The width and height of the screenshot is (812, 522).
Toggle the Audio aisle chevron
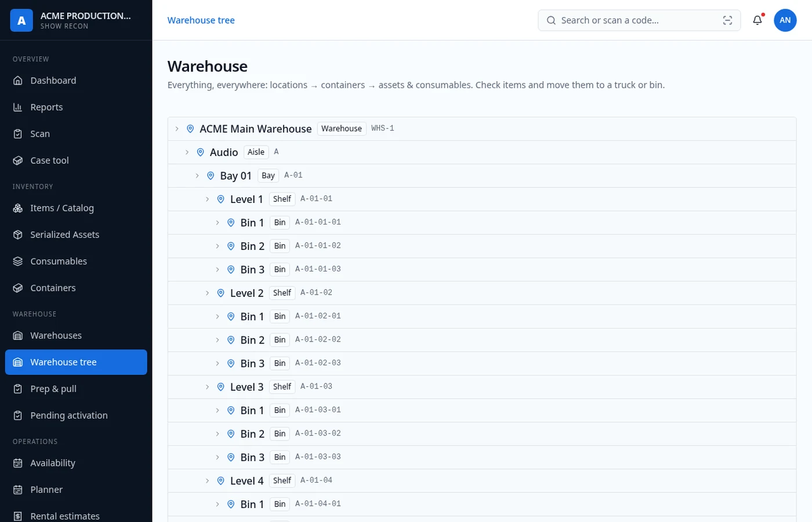click(187, 152)
